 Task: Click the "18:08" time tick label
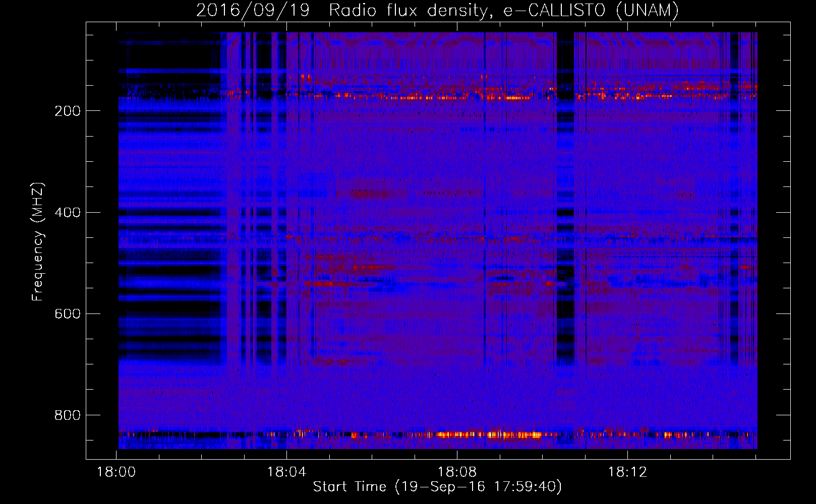(457, 472)
